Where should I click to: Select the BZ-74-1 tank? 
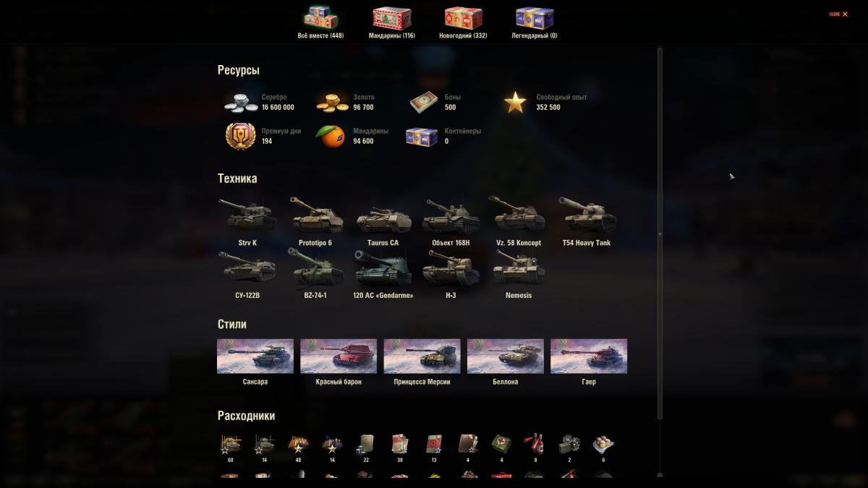pos(315,274)
